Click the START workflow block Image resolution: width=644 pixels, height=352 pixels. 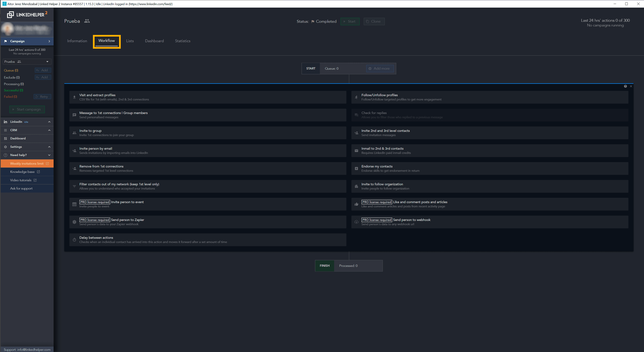311,68
